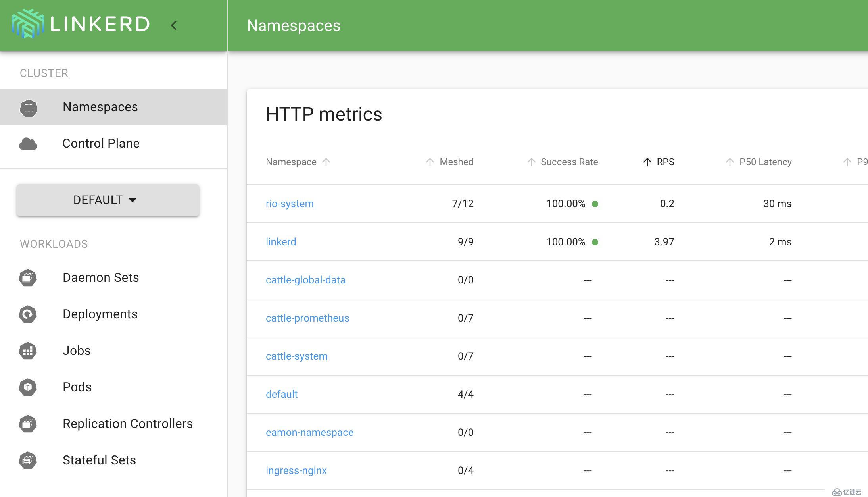
Task: Click the Pods workload icon
Action: point(28,387)
